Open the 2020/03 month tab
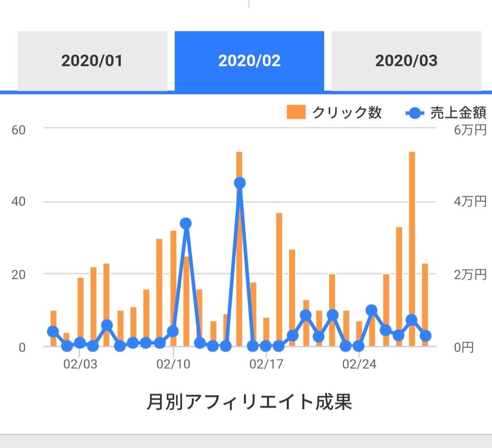The height and width of the screenshot is (448, 492). click(406, 61)
